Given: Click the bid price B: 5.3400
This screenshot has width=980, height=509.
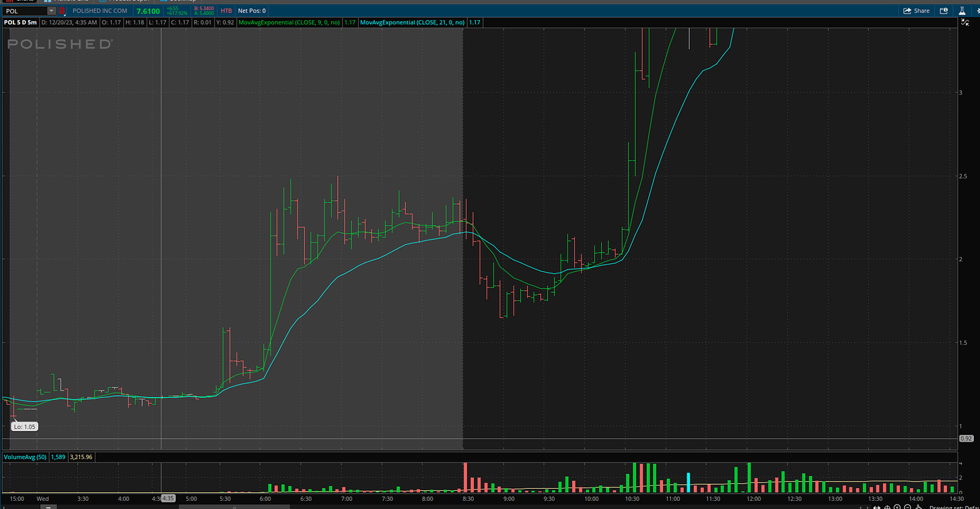Looking at the screenshot, I should coord(204,8).
